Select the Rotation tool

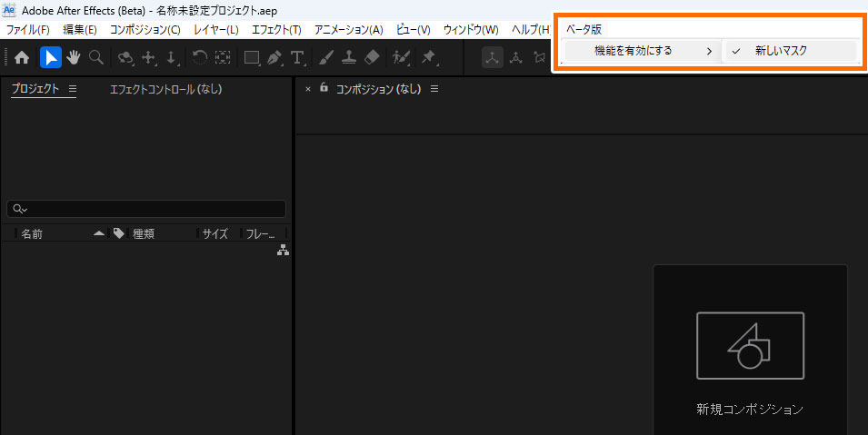click(199, 58)
